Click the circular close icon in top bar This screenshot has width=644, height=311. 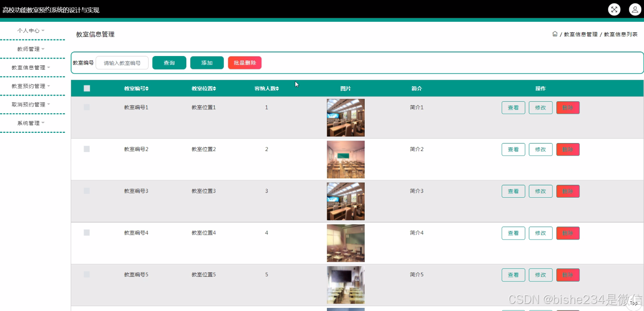(614, 9)
